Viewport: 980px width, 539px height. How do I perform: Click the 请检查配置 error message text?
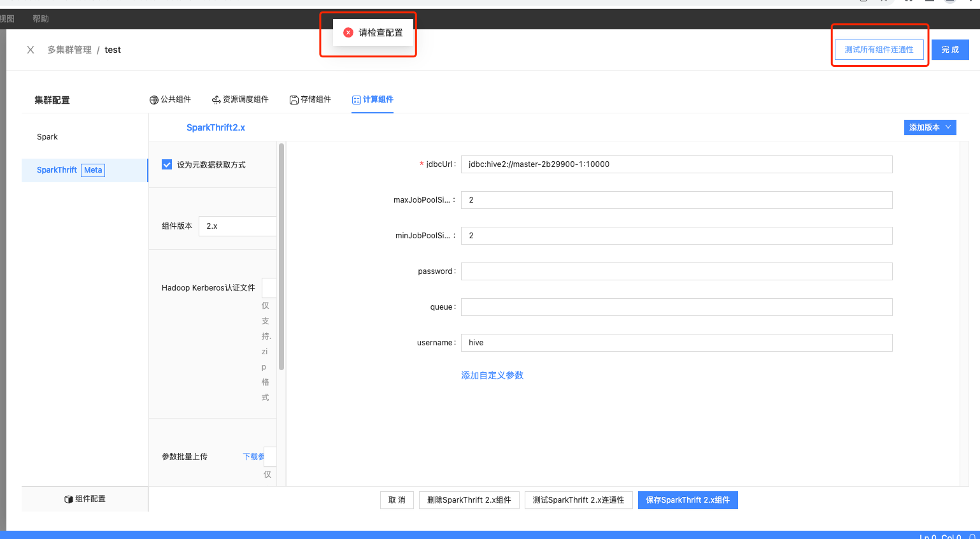pyautogui.click(x=381, y=32)
